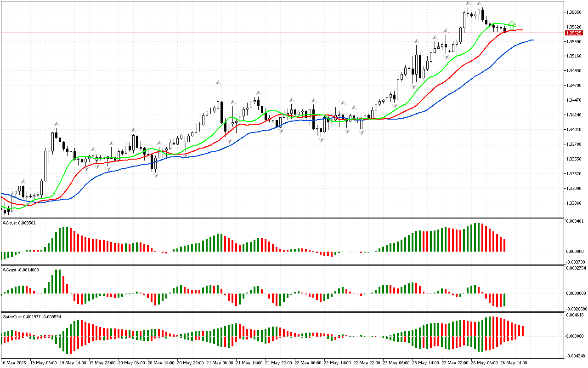Select the right tip of the blue Alligator line
Image resolution: width=588 pixels, height=368 pixels.
pos(533,40)
